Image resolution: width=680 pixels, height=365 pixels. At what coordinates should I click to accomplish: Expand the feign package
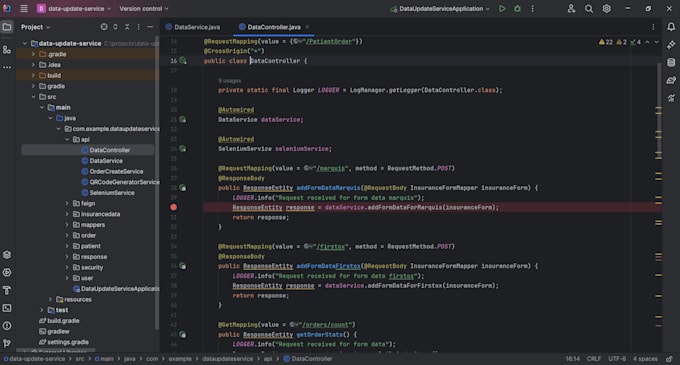tap(67, 203)
